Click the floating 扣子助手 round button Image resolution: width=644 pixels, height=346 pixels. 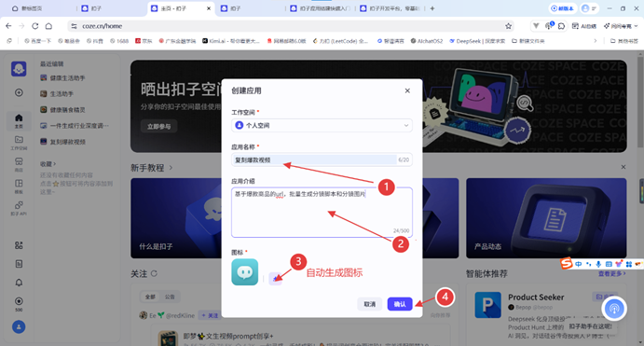pos(614,308)
